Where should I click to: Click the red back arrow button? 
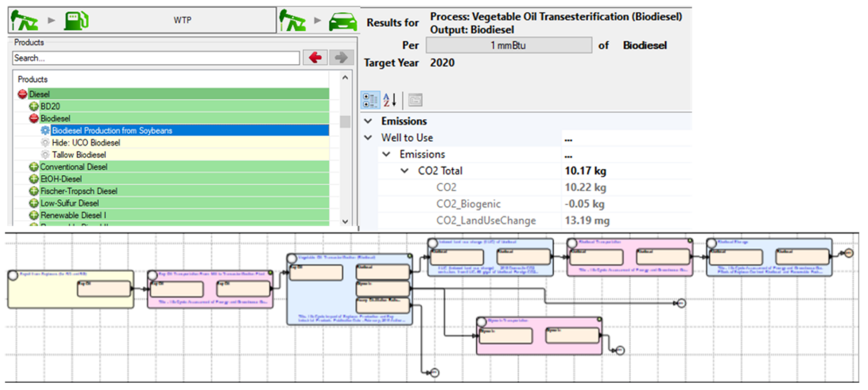pos(315,57)
